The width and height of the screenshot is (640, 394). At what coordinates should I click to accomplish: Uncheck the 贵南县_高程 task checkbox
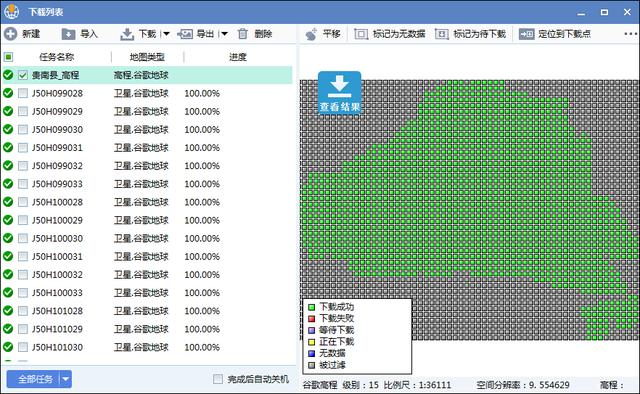click(x=23, y=75)
